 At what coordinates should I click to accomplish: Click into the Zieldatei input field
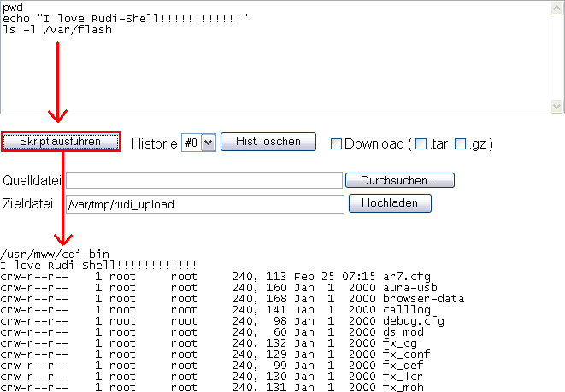(x=203, y=204)
